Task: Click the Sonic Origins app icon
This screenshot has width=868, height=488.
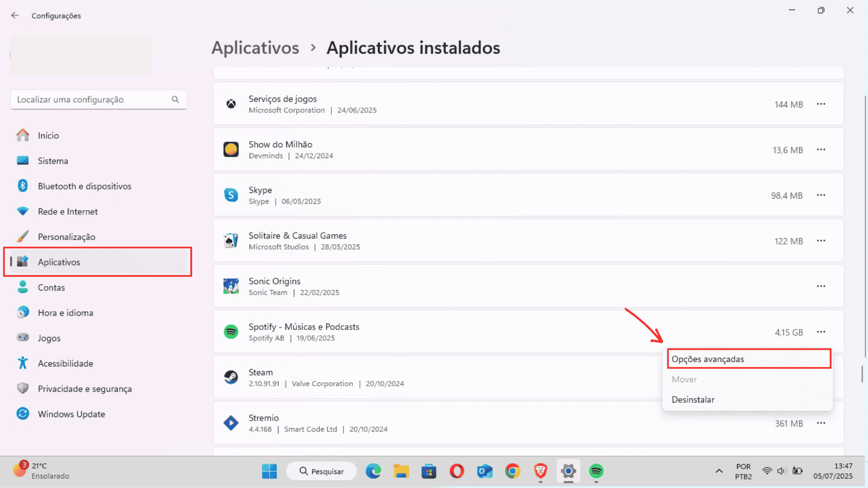Action: pyautogui.click(x=231, y=286)
